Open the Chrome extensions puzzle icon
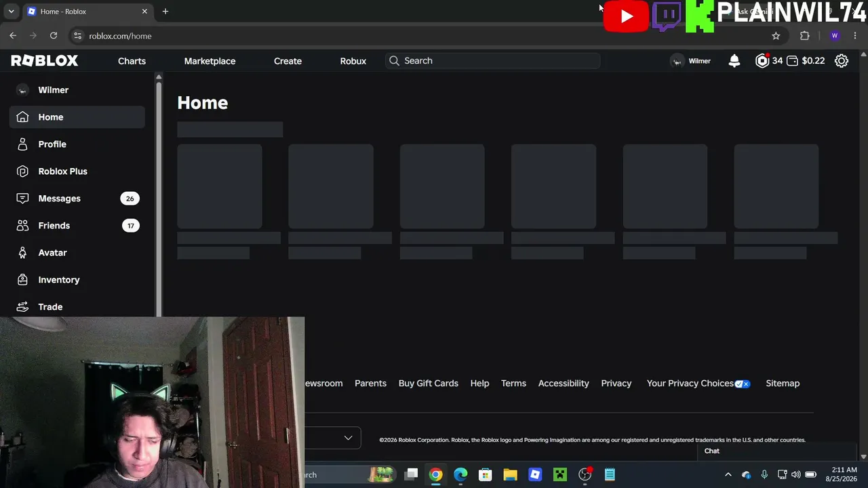This screenshot has width=868, height=488. 805,36
